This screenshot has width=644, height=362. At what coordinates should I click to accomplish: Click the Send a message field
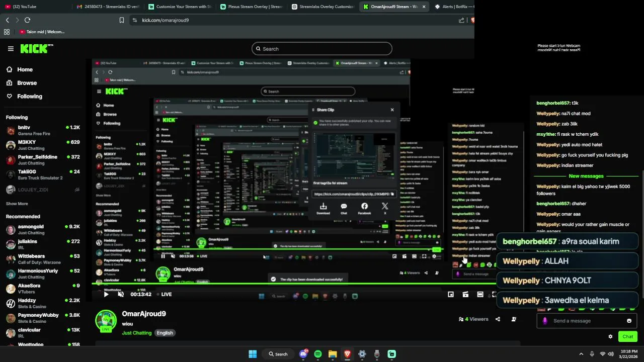point(587,321)
